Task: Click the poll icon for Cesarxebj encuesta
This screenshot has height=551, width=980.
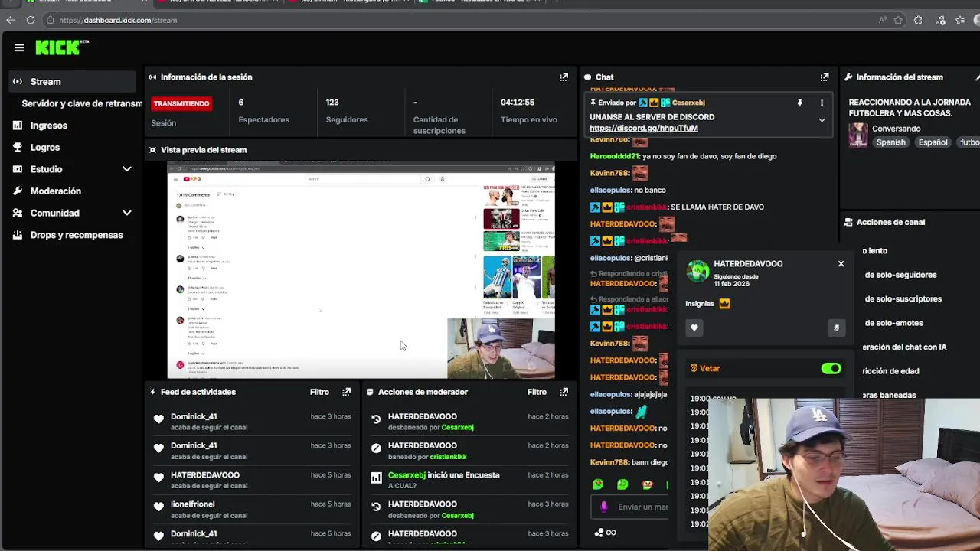Action: click(x=376, y=478)
